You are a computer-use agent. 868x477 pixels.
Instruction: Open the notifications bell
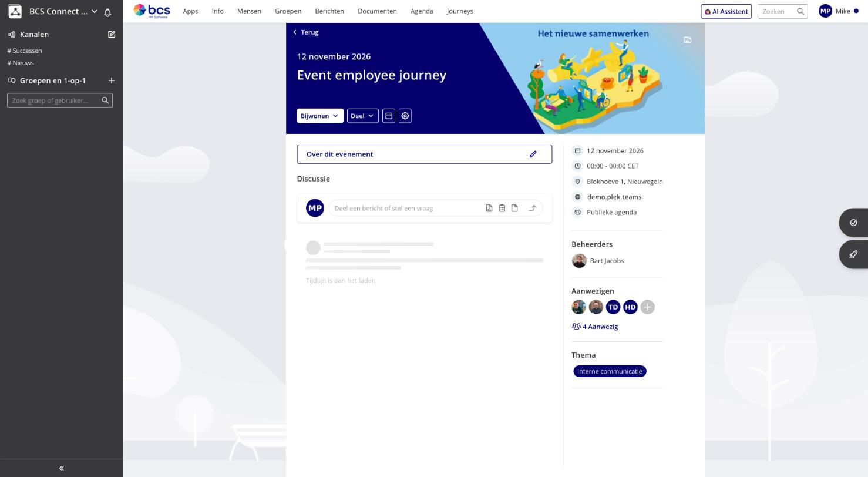pyautogui.click(x=107, y=12)
